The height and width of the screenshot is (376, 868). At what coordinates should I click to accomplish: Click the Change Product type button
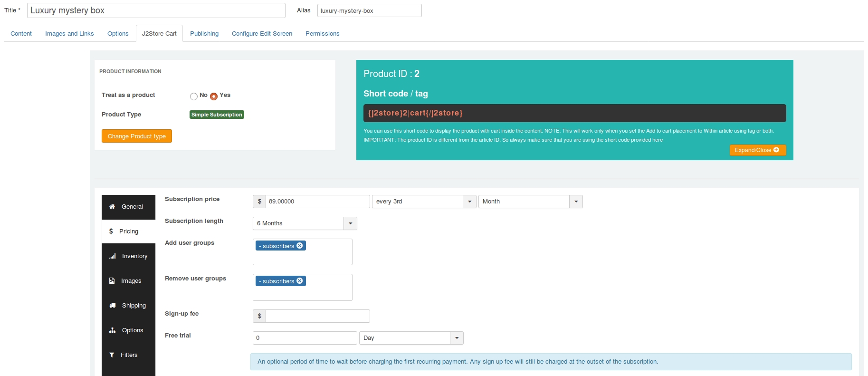pos(137,136)
